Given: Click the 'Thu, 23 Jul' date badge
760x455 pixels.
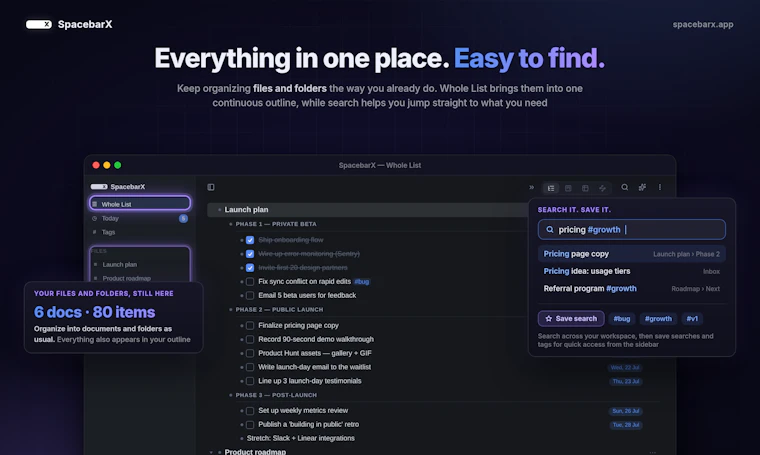Looking at the screenshot, I should (x=625, y=381).
